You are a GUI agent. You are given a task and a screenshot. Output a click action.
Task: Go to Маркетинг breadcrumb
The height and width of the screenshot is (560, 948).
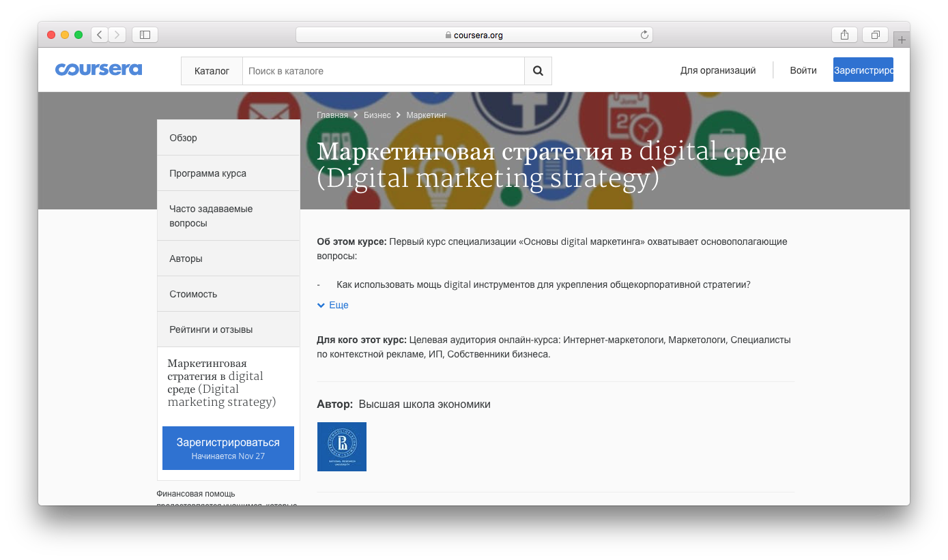427,115
